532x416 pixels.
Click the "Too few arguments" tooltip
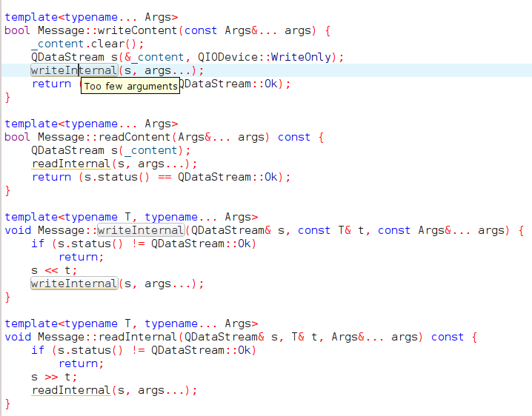pos(130,87)
